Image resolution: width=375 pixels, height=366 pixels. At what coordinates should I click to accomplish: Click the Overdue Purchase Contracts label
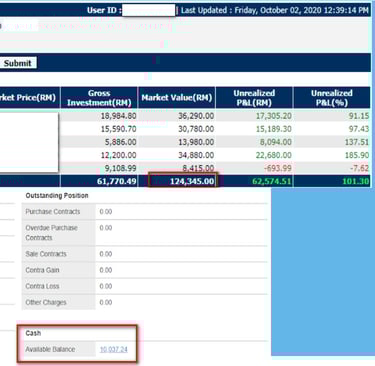click(51, 233)
